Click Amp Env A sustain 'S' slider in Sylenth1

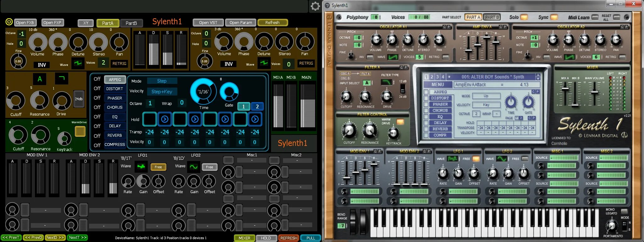tap(486, 37)
